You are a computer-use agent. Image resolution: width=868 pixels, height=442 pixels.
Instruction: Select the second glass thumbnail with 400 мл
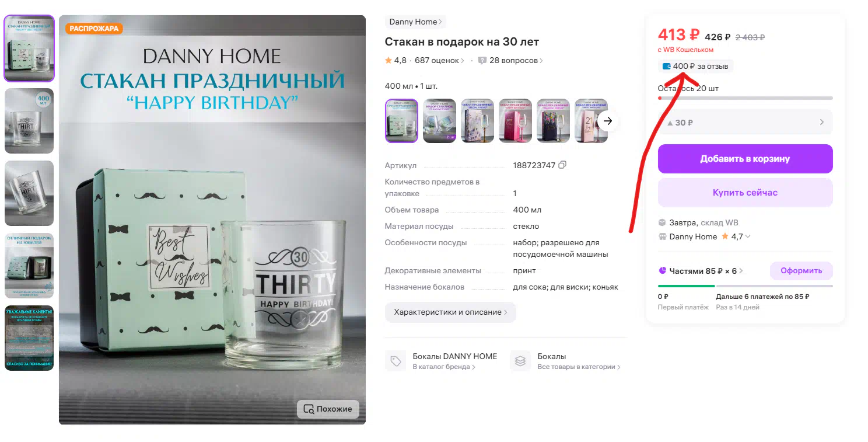(x=29, y=121)
